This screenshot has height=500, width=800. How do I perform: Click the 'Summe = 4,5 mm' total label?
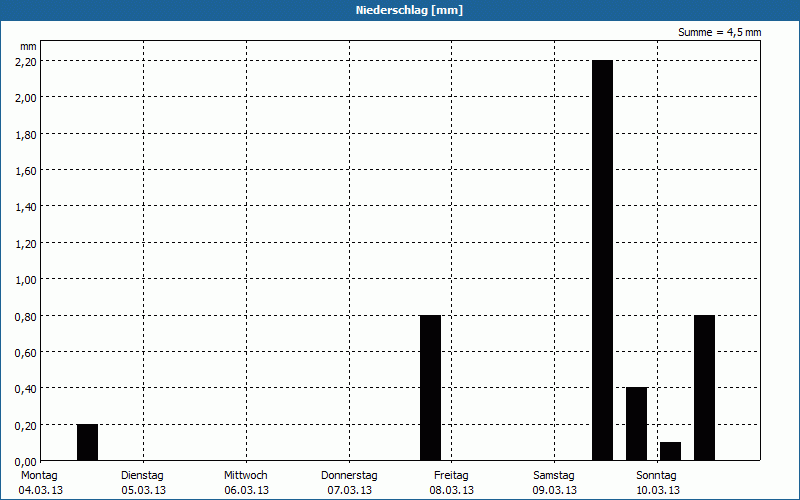pyautogui.click(x=719, y=32)
